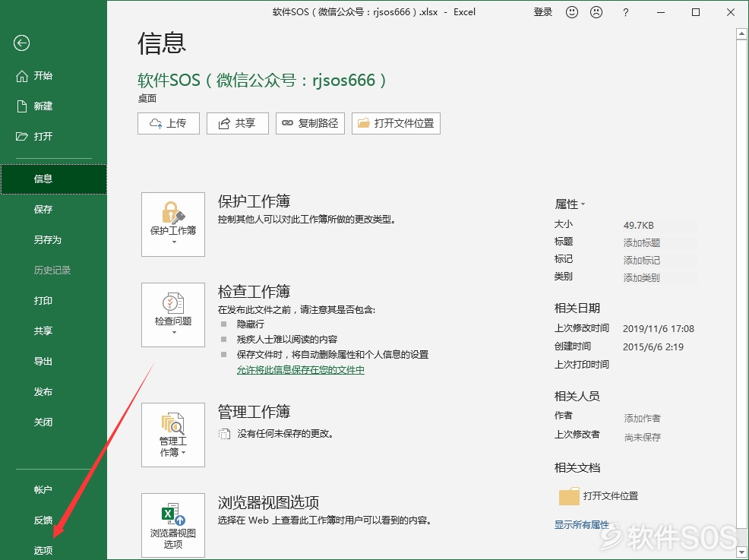Viewport: 749px width, 560px height.
Task: Click the back arrow circle icon
Action: click(21, 43)
